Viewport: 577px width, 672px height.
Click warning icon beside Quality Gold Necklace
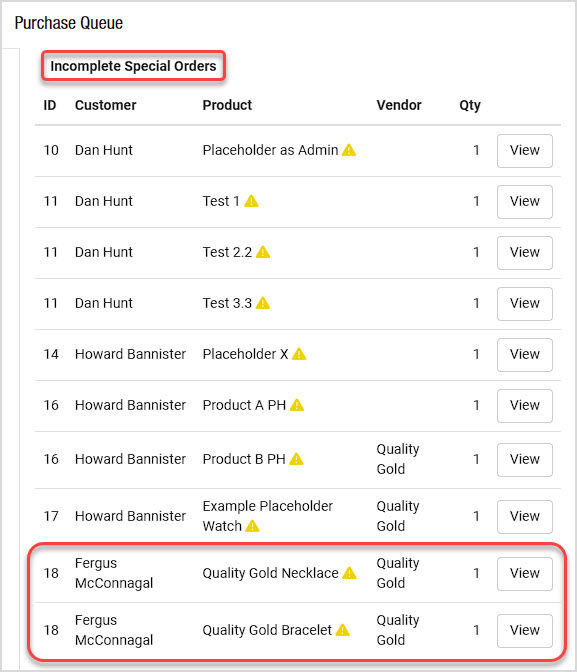pyautogui.click(x=349, y=573)
